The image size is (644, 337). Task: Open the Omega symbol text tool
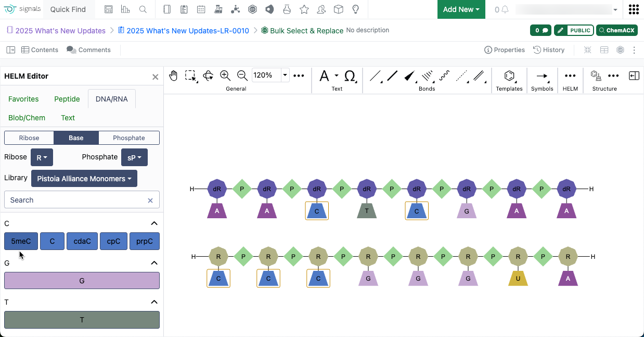[x=350, y=76]
